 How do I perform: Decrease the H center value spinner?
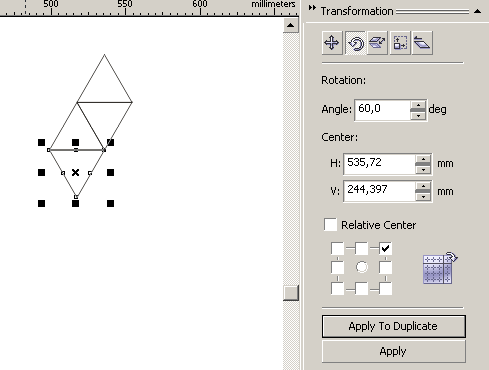(423, 170)
